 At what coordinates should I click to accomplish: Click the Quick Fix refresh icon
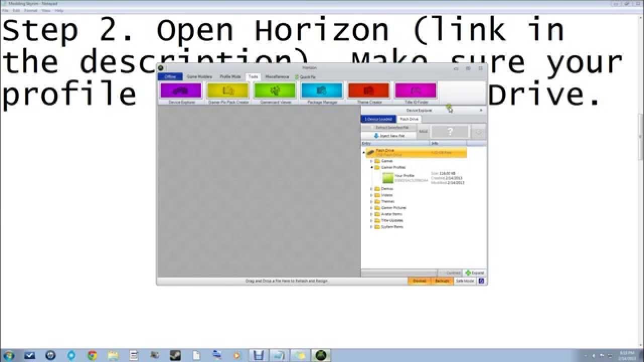pyautogui.click(x=297, y=77)
